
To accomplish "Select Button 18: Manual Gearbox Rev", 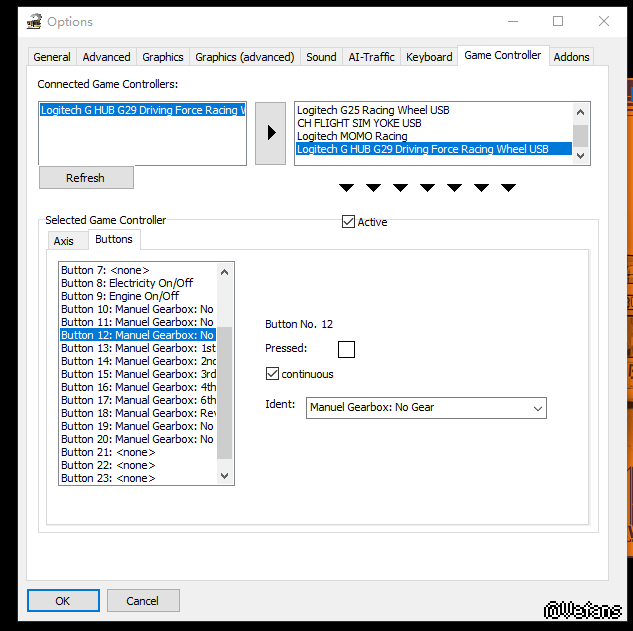I will (138, 413).
